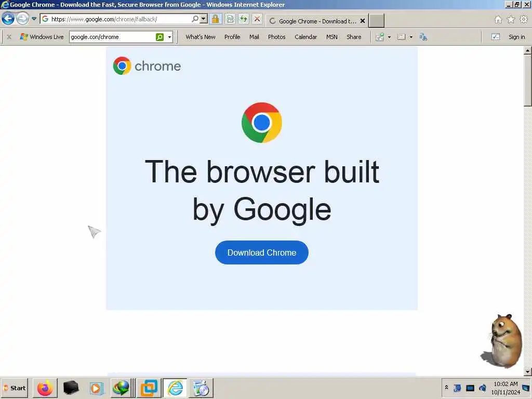Click the vertical scrollbar thumb
This screenshot has height=399, width=532.
click(527, 81)
